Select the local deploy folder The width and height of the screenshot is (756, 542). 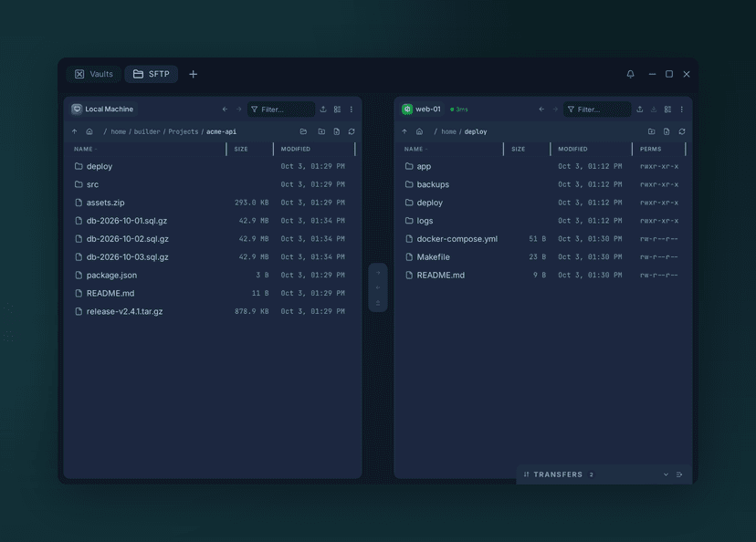click(x=213, y=166)
